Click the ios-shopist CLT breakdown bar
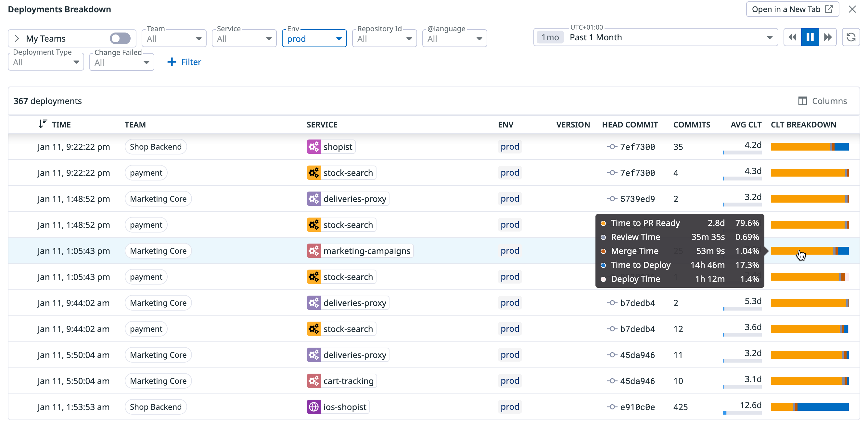This screenshot has height=426, width=868. point(810,407)
